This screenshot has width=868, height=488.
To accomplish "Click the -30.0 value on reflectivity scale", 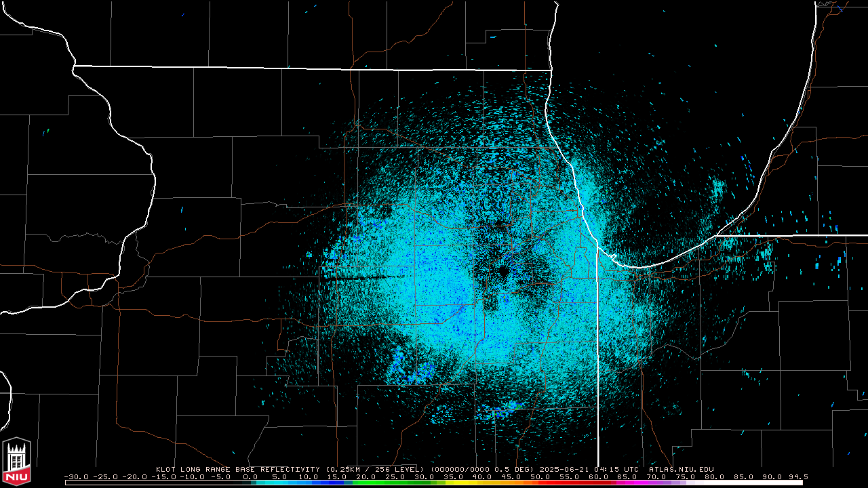I will (77, 477).
